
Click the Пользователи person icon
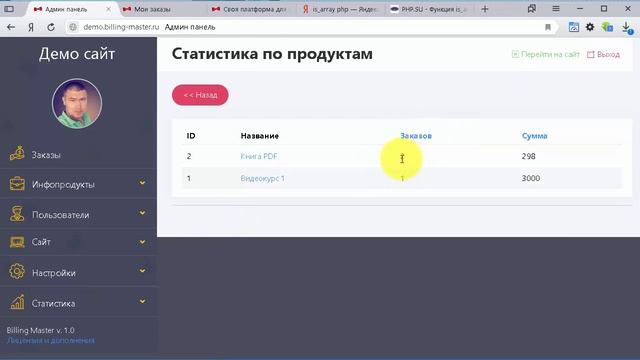click(x=17, y=214)
